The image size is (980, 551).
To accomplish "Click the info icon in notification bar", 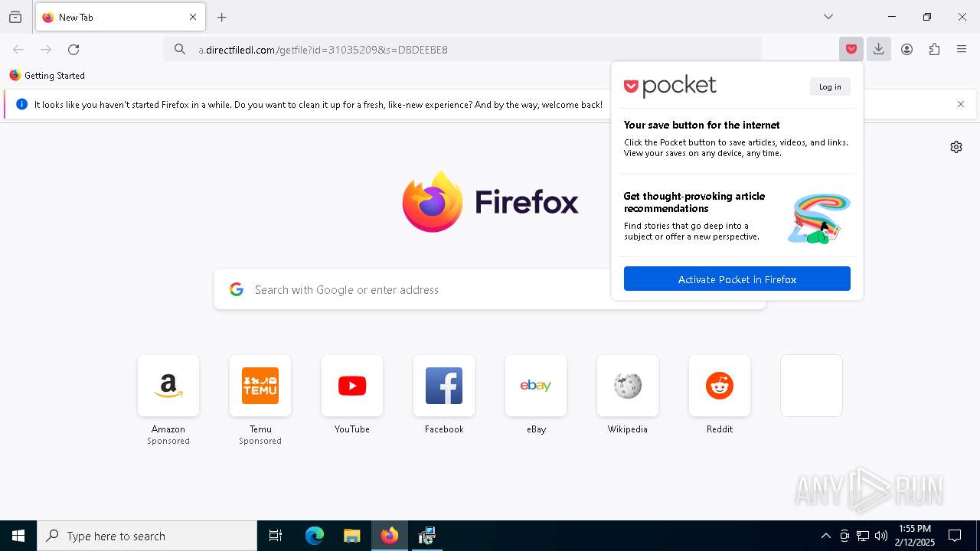I will tap(21, 104).
